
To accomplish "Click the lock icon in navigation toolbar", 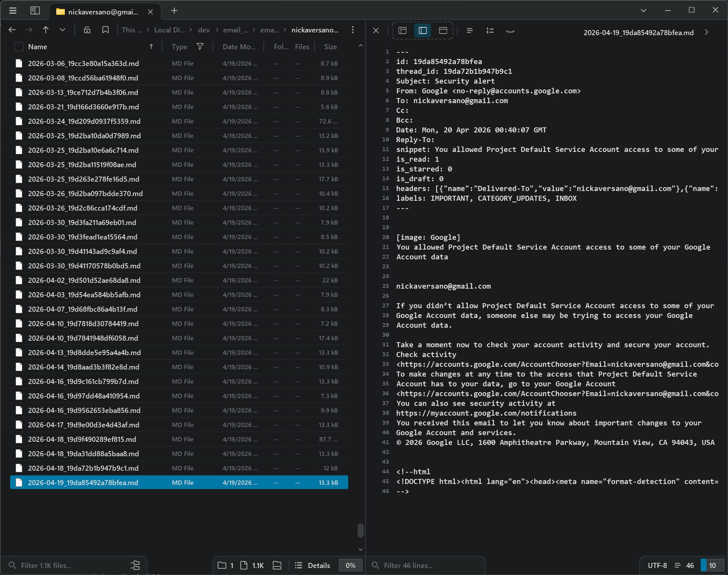I will coord(87,30).
